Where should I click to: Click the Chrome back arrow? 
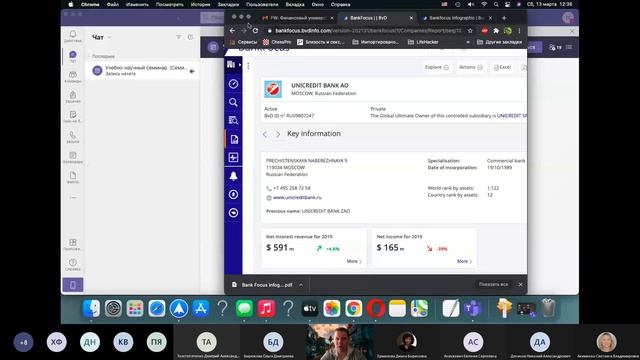click(x=232, y=31)
